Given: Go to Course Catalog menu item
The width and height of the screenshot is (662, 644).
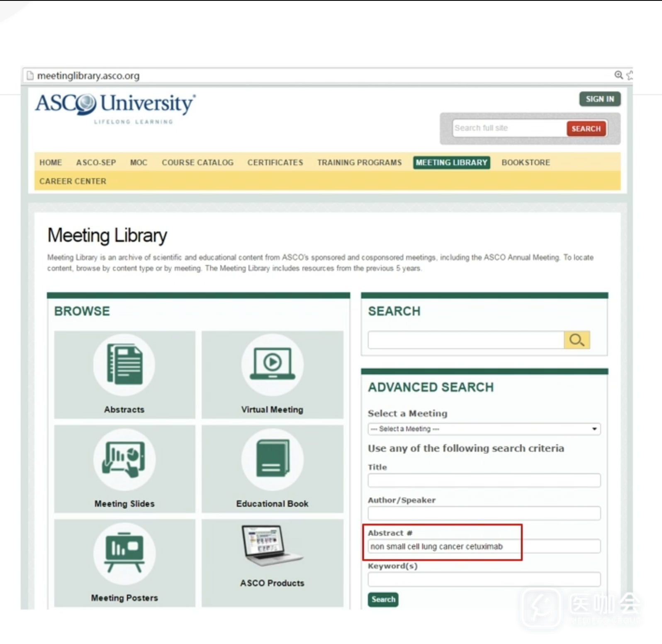Looking at the screenshot, I should [x=197, y=163].
